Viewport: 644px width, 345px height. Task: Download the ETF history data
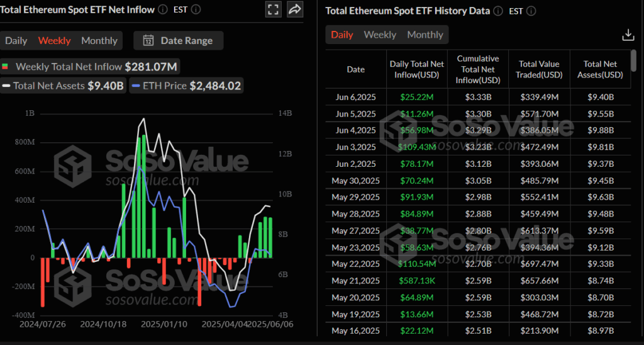[627, 35]
